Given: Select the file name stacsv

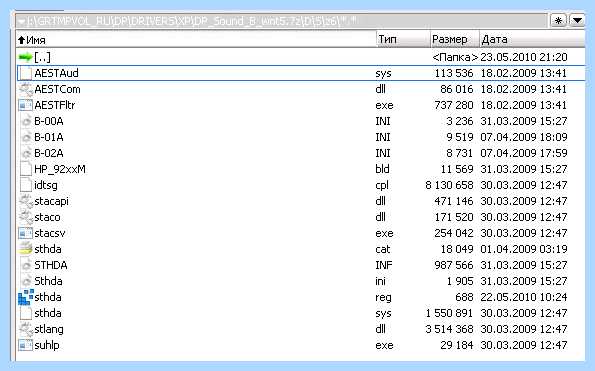Looking at the screenshot, I should [x=50, y=233].
